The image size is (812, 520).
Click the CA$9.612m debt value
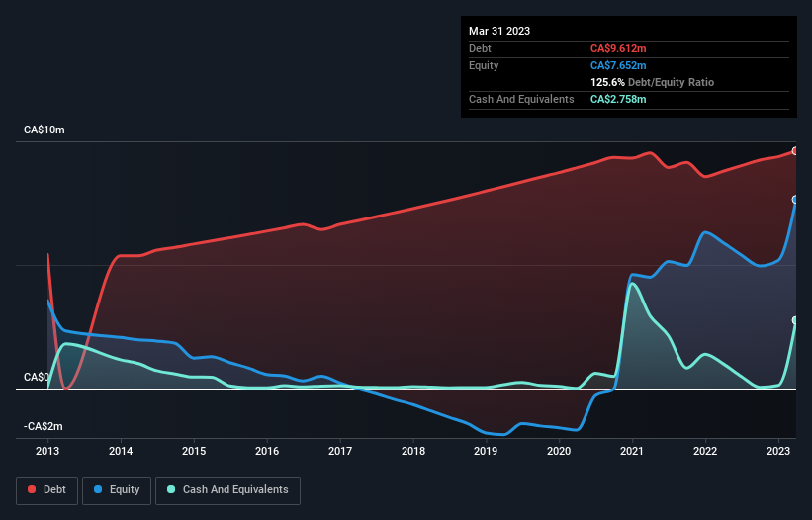(618, 48)
